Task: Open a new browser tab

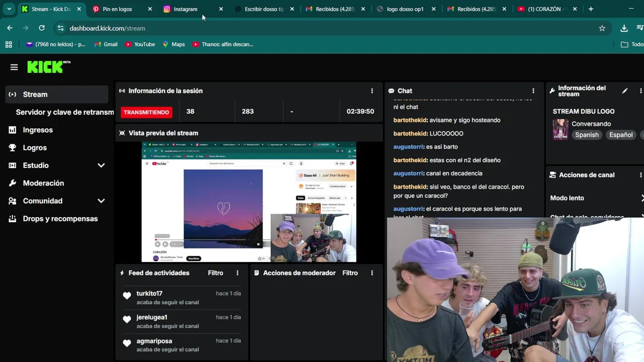Action: coord(591,9)
